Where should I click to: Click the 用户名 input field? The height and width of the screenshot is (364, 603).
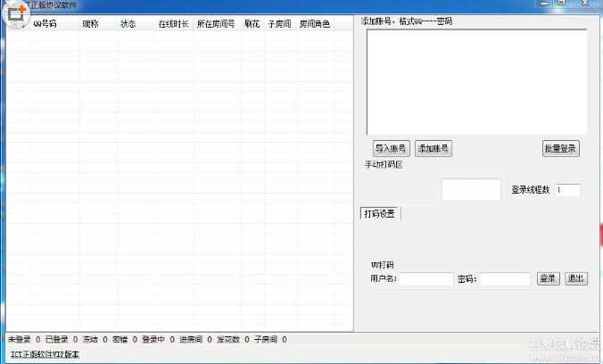pyautogui.click(x=426, y=279)
